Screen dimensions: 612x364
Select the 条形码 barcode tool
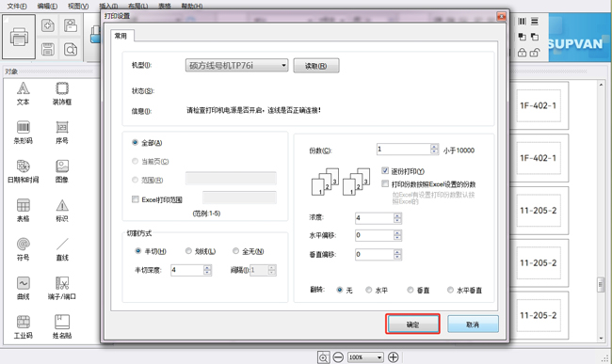pos(23,133)
